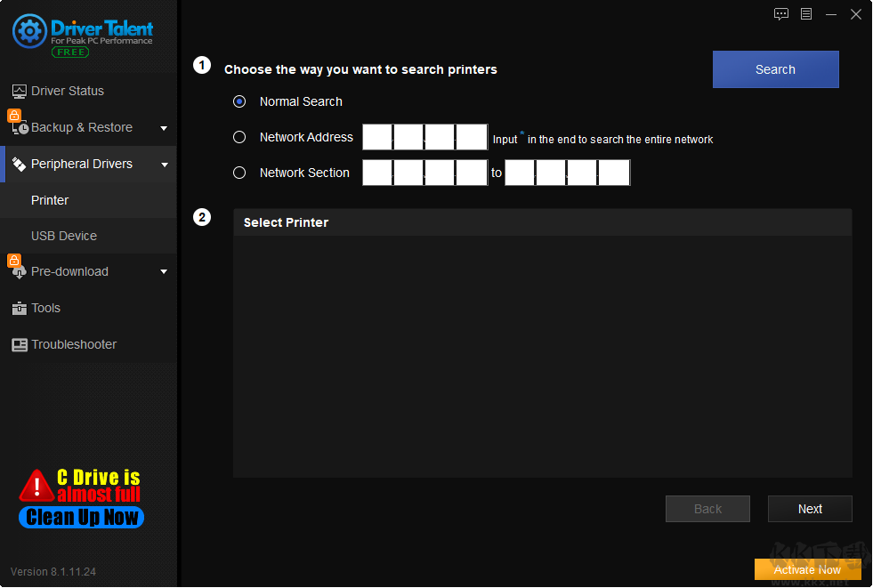Select the Network Address radio option

pyautogui.click(x=239, y=137)
